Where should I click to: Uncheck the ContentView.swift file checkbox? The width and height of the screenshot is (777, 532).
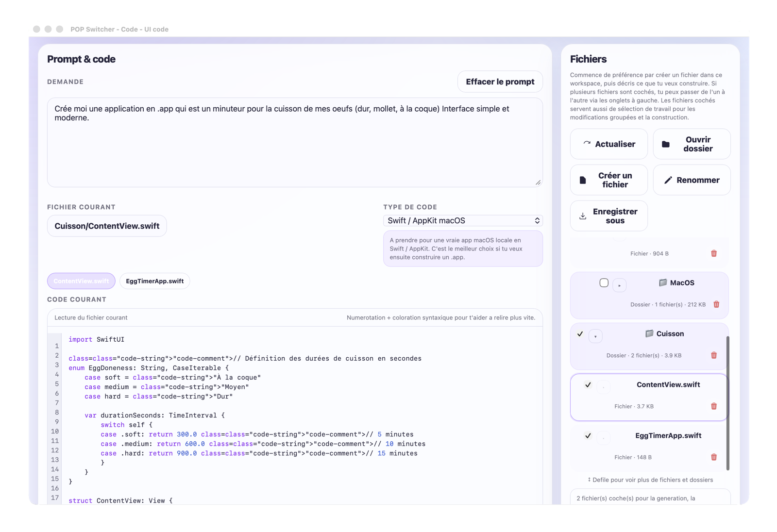(588, 385)
